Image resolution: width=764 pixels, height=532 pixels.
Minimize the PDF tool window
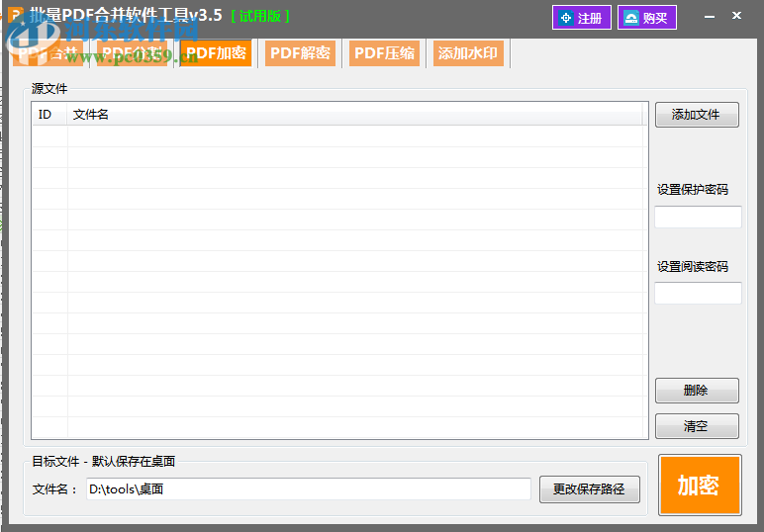pos(710,17)
